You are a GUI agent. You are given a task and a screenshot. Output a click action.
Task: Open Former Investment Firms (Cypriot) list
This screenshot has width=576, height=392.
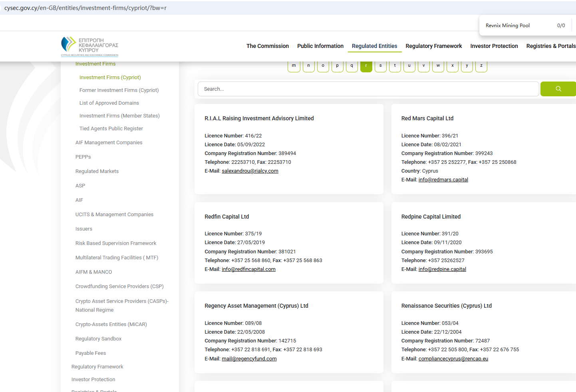(x=119, y=90)
